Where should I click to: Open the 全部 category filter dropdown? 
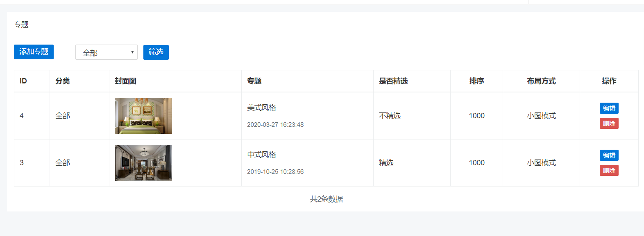point(107,52)
